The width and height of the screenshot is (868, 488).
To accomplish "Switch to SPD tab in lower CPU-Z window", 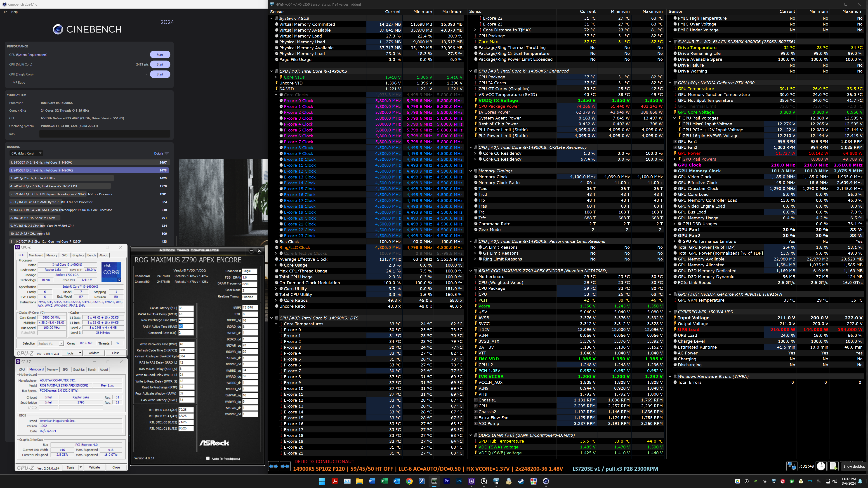I will (65, 369).
